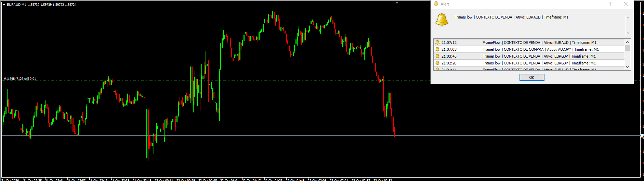
Task: Click the down arrow beside the header alert message
Action: click(x=628, y=33)
